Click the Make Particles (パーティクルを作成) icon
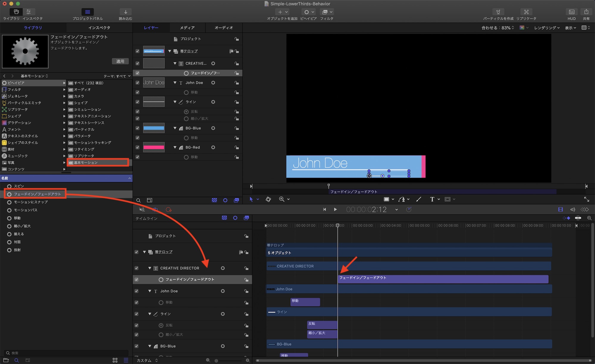The height and width of the screenshot is (364, 595). [498, 12]
